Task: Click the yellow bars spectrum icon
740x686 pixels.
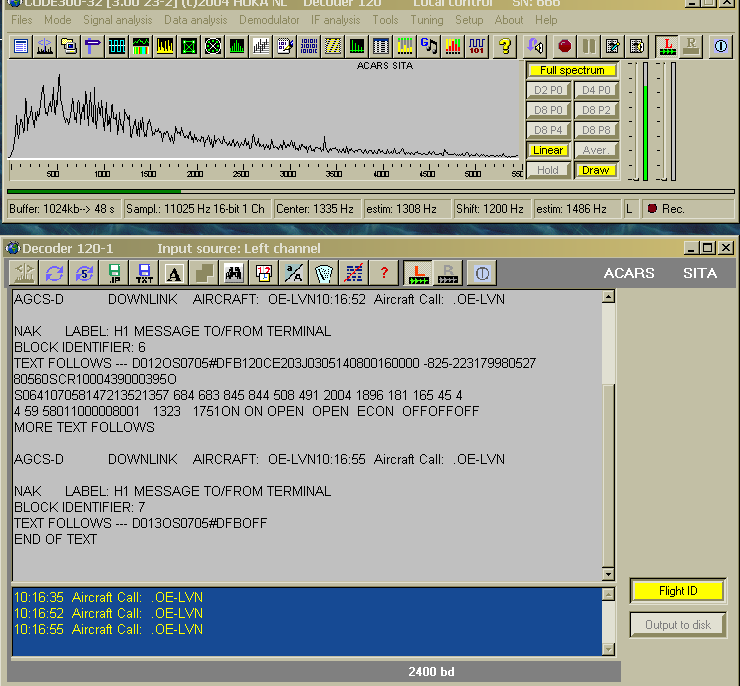Action: [x=165, y=46]
